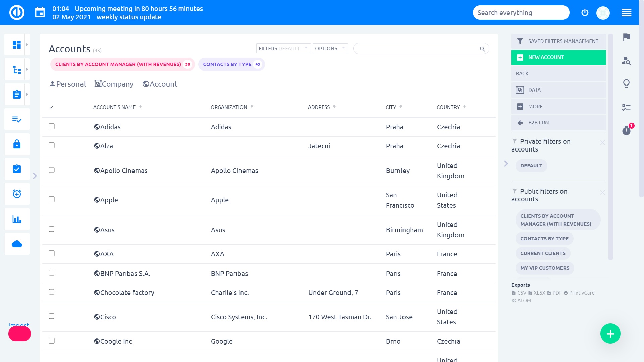Open the checked clipboard sidebar icon
The height and width of the screenshot is (362, 644).
click(17, 169)
